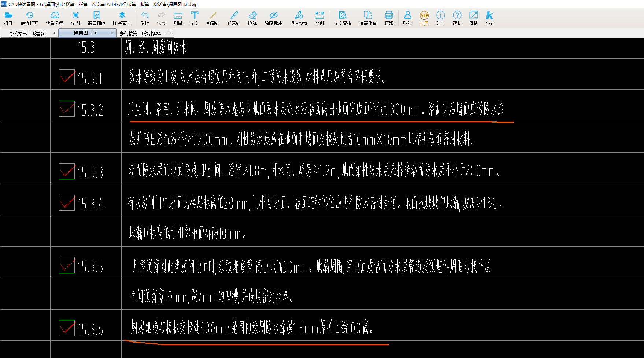Click the line starting 凡管道穿过此类房间
644x358 pixels.
tap(311, 266)
